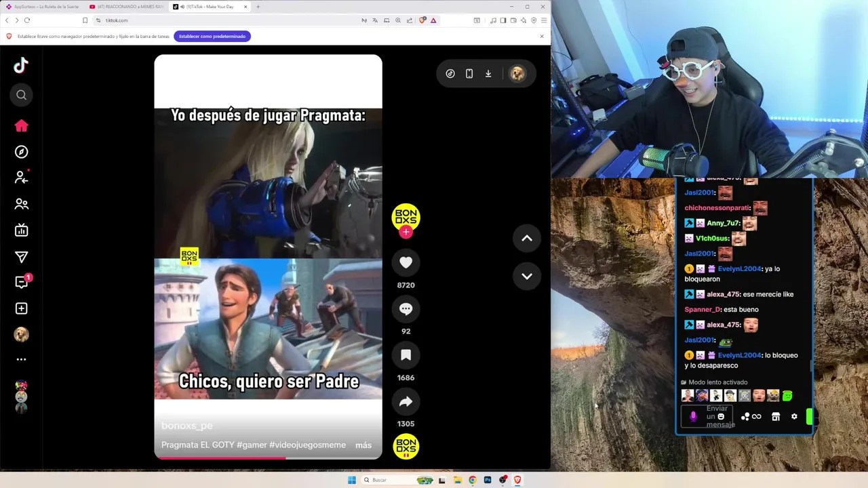Open storefront icon in chat bar

coord(776,417)
